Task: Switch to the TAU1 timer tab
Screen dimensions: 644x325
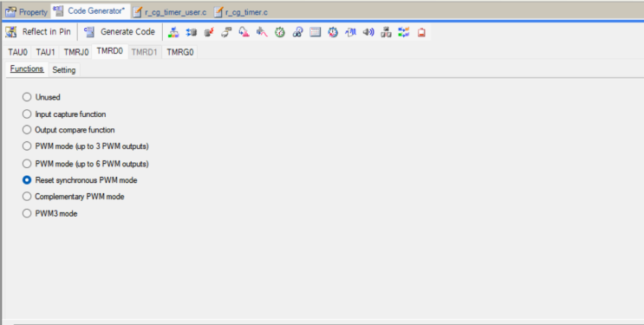Action: click(45, 52)
